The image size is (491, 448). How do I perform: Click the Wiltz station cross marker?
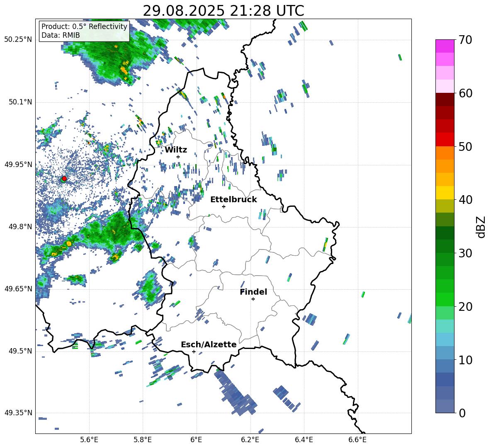[x=178, y=157]
